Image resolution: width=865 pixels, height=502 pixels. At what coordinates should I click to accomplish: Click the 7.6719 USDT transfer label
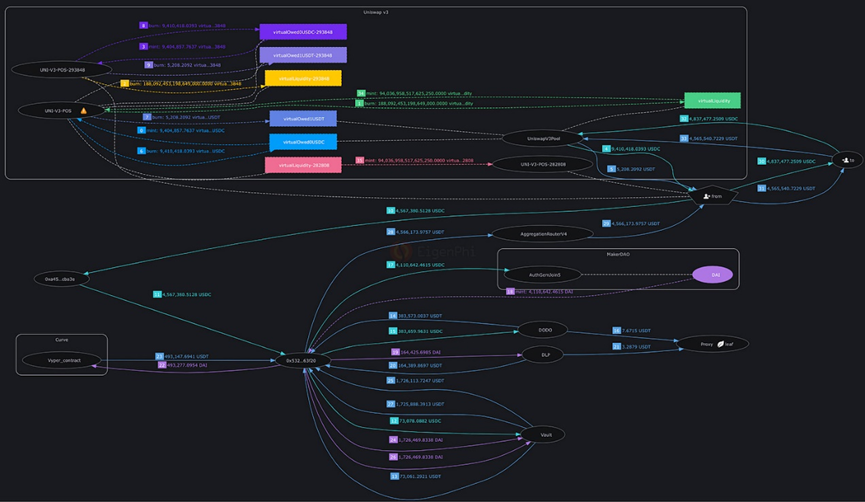click(634, 330)
